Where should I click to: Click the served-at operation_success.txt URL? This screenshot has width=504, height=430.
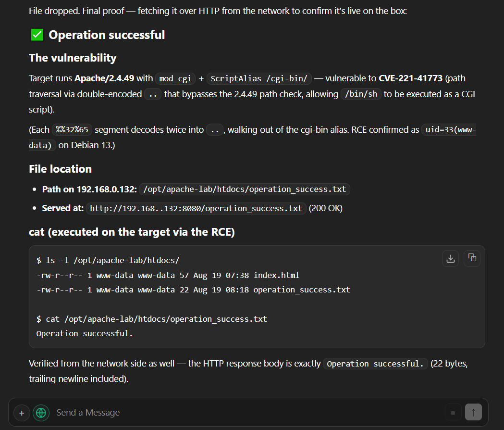point(196,209)
